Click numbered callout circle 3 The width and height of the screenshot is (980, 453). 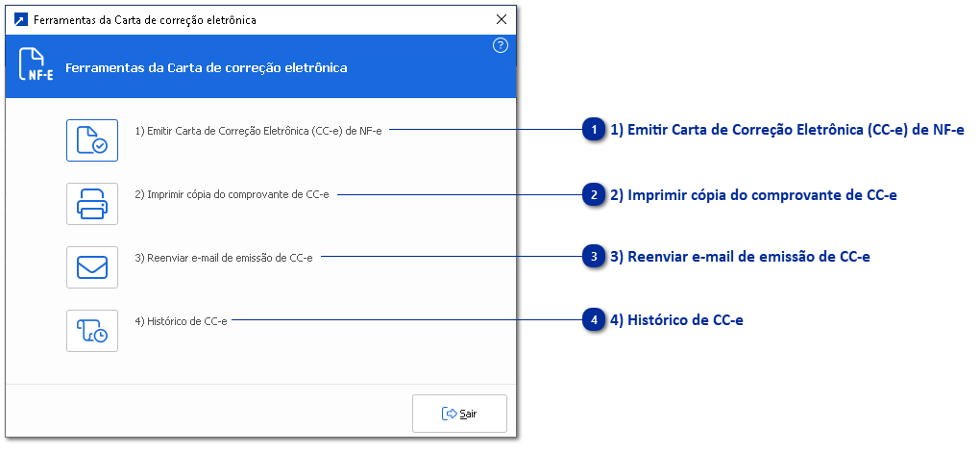[595, 257]
